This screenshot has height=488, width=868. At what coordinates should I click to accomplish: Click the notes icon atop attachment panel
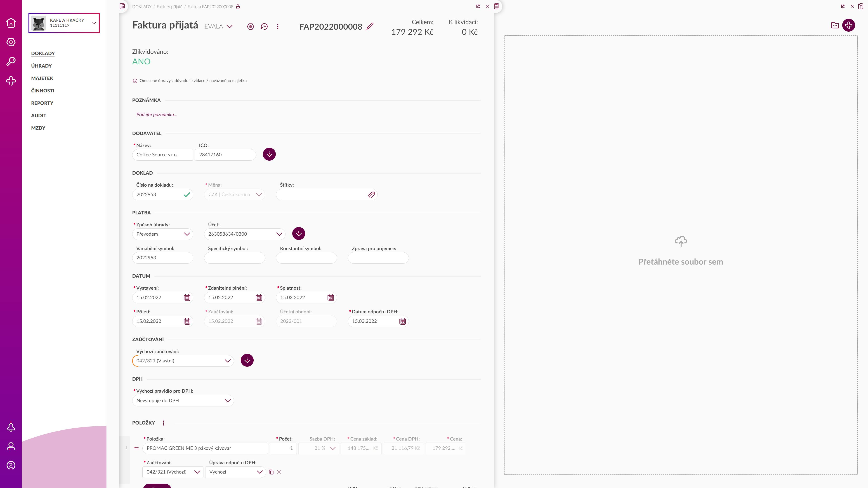(x=497, y=6)
